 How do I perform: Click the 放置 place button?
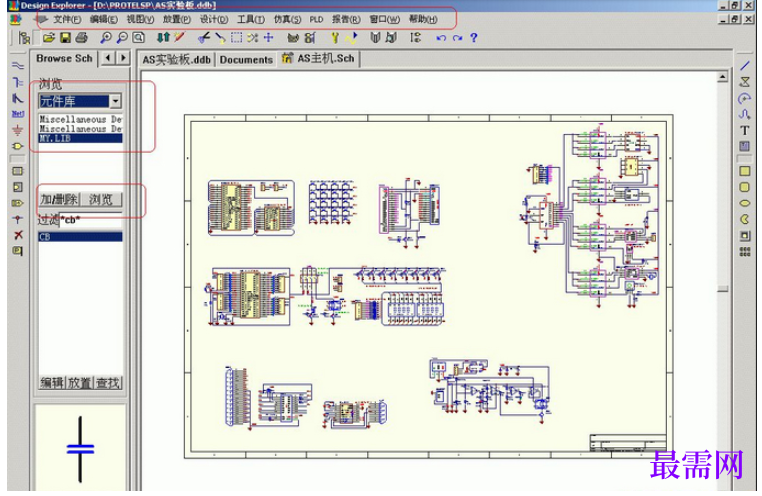80,383
